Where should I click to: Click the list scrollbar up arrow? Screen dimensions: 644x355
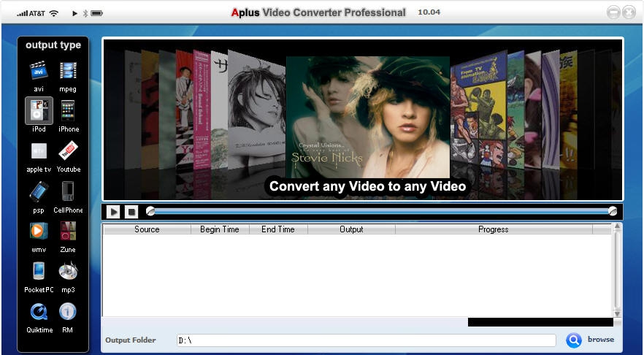click(617, 226)
